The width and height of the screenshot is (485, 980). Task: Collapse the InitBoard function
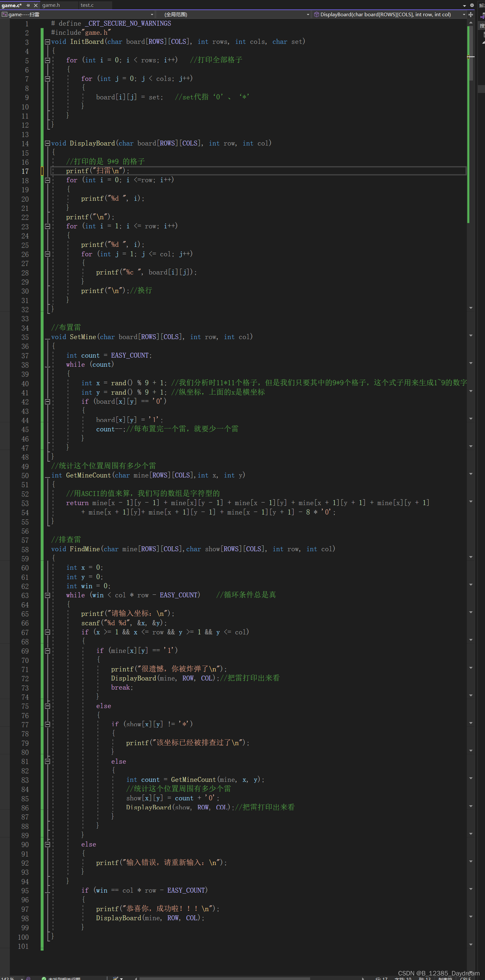[x=47, y=42]
